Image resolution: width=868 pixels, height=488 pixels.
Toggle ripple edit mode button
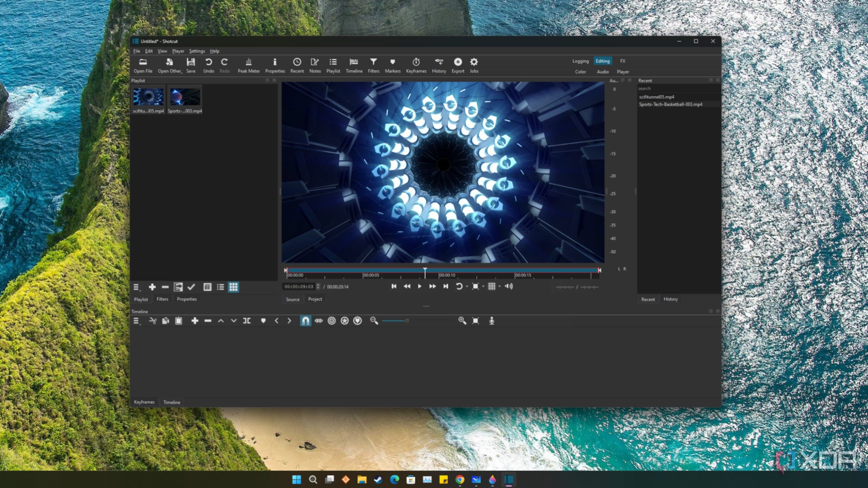coord(332,321)
